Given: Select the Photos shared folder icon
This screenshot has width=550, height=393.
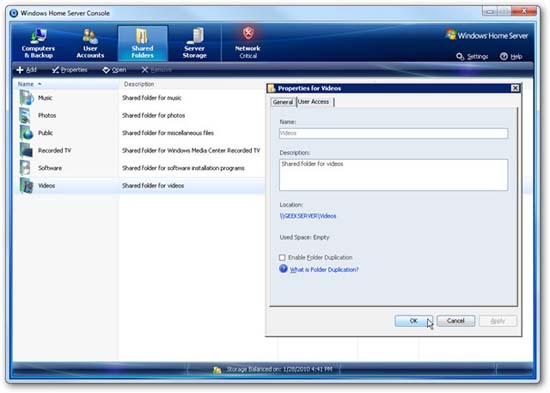Looking at the screenshot, I should tap(25, 115).
